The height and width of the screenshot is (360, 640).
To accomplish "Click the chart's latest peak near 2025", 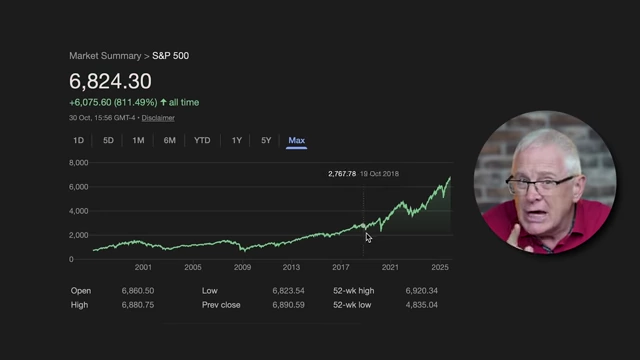I will pyautogui.click(x=450, y=178).
